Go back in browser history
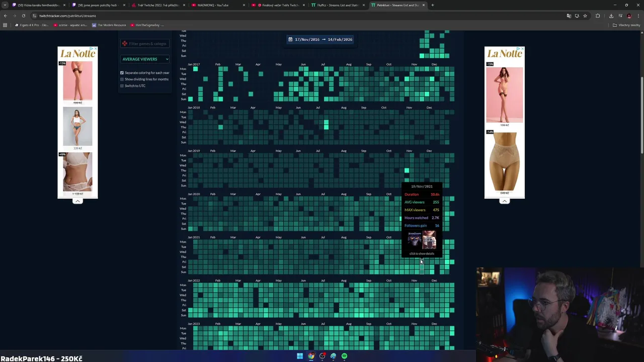644x362 pixels. [6, 16]
